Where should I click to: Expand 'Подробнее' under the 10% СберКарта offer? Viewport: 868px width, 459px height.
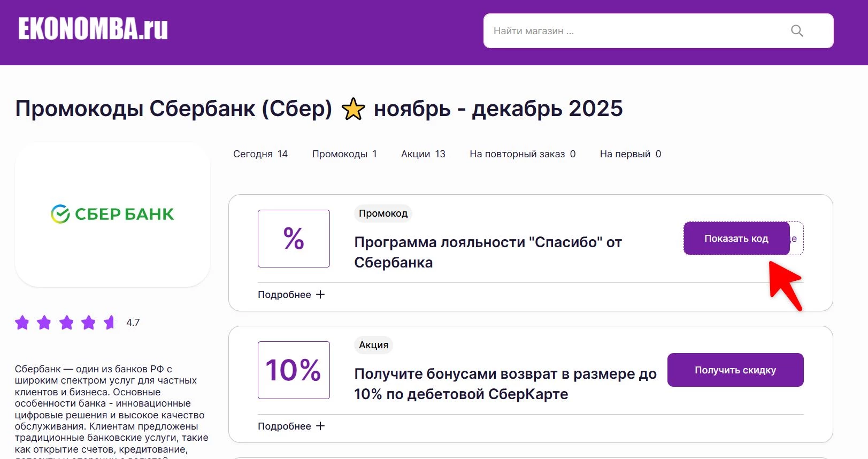click(x=291, y=426)
